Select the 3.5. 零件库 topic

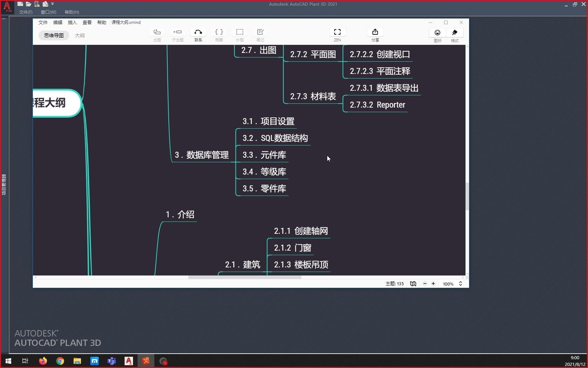point(264,189)
